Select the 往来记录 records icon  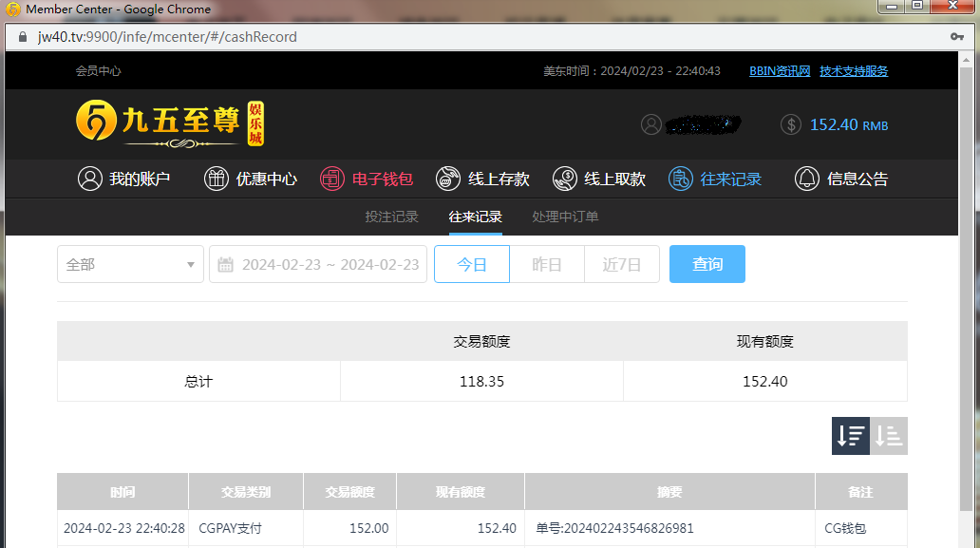click(x=681, y=179)
